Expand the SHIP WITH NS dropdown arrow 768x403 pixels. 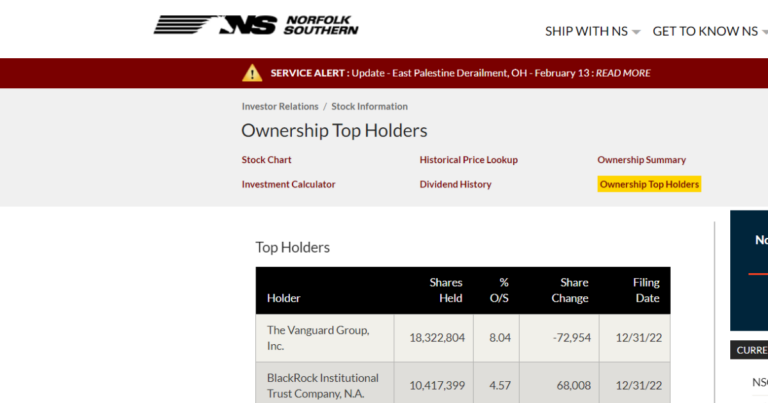[636, 32]
